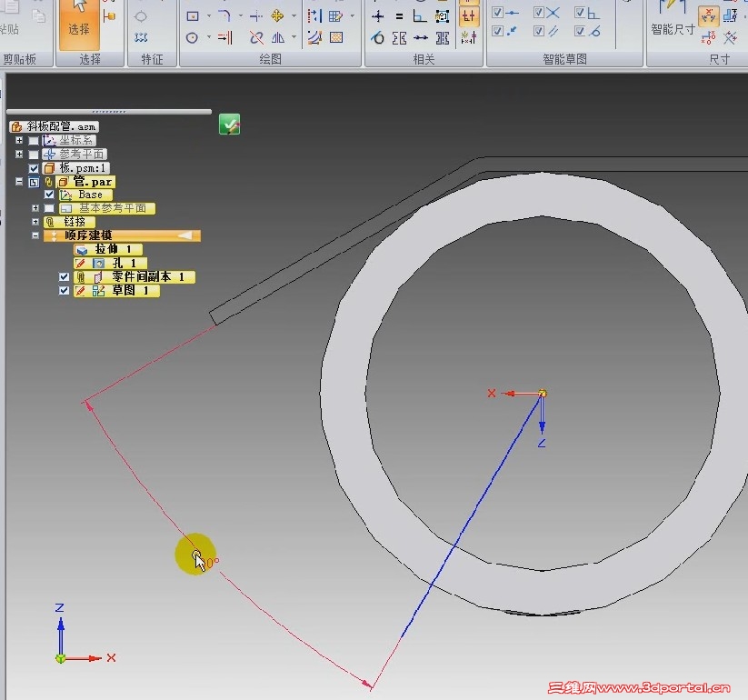Toggle visibility checkbox for 零件间副本 1
Image resolution: width=748 pixels, height=700 pixels.
point(64,276)
